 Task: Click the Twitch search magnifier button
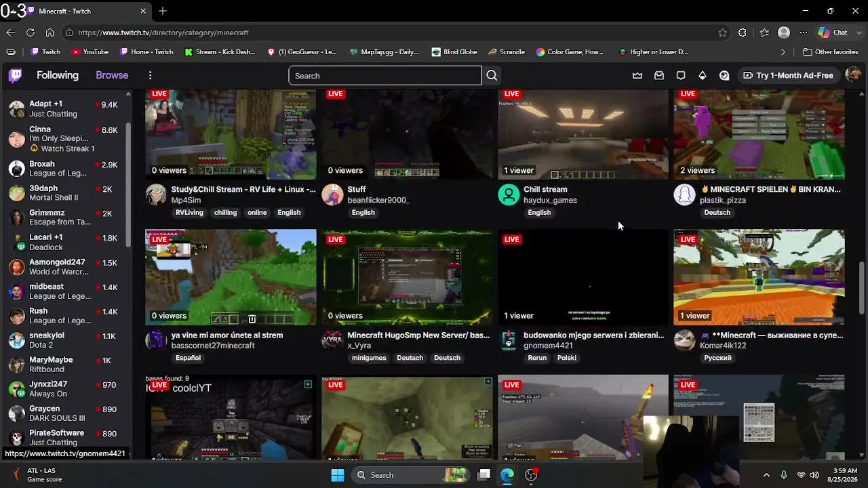(492, 75)
